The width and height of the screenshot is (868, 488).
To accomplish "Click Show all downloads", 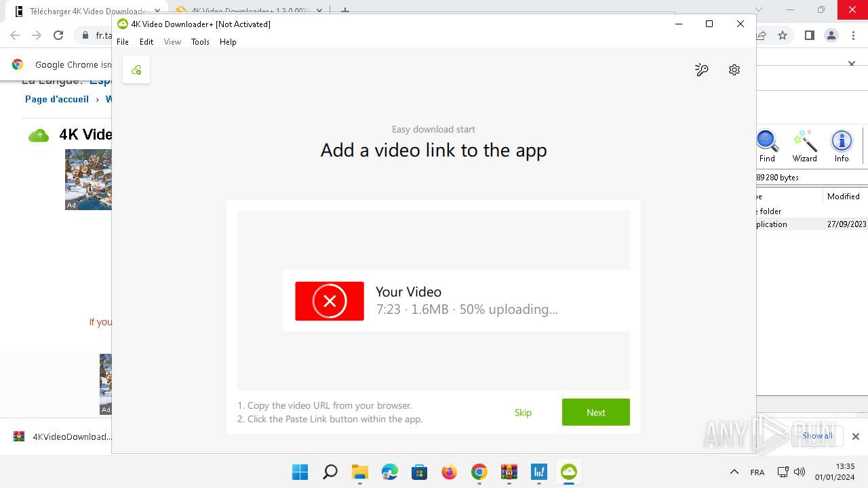I will point(817,436).
